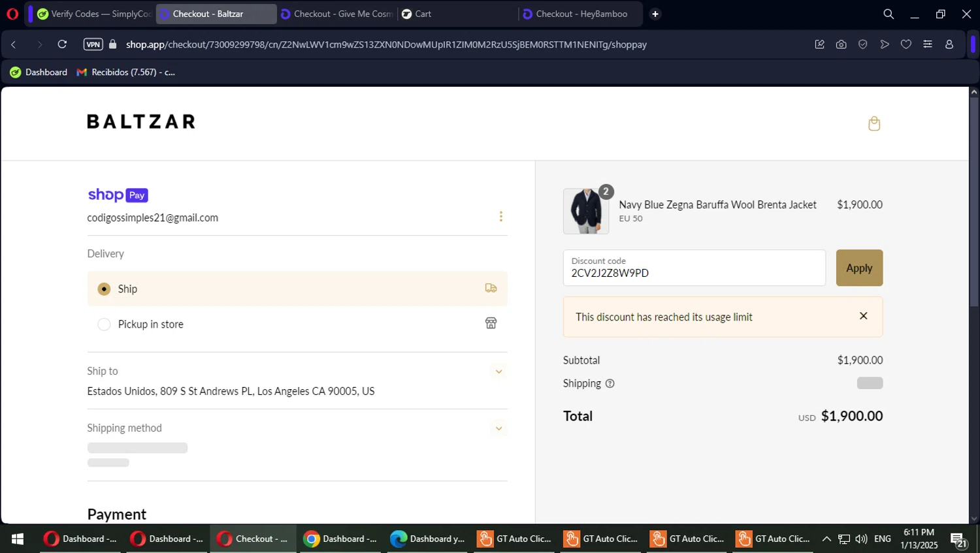The width and height of the screenshot is (980, 553).
Task: Click the ENG language indicator
Action: click(883, 539)
